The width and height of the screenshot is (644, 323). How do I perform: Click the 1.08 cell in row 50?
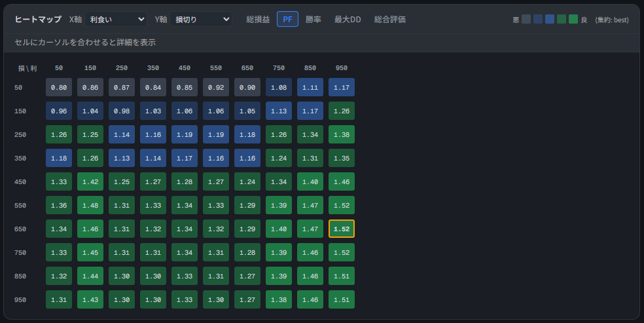(279, 88)
